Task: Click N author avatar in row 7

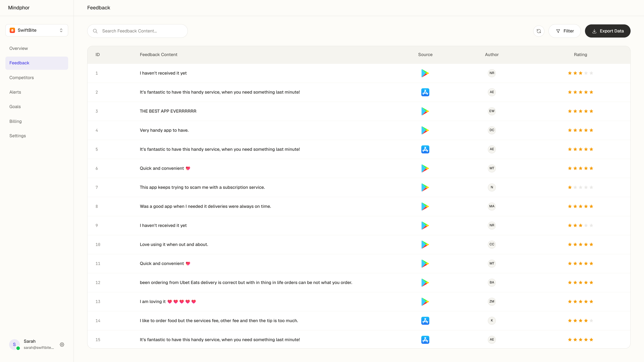Action: [x=492, y=187]
